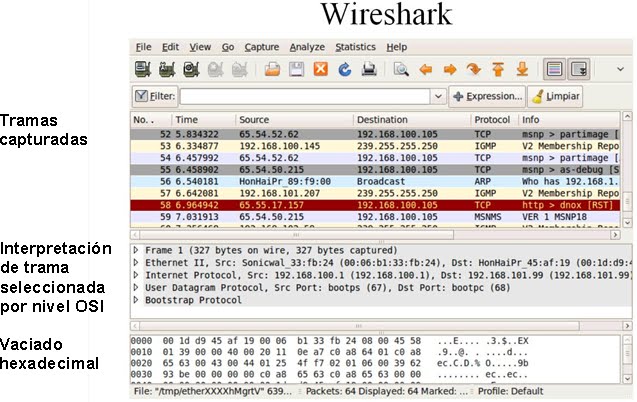The width and height of the screenshot is (637, 402).
Task: Select packet 56 ARP Broadcast row
Action: [x=375, y=182]
